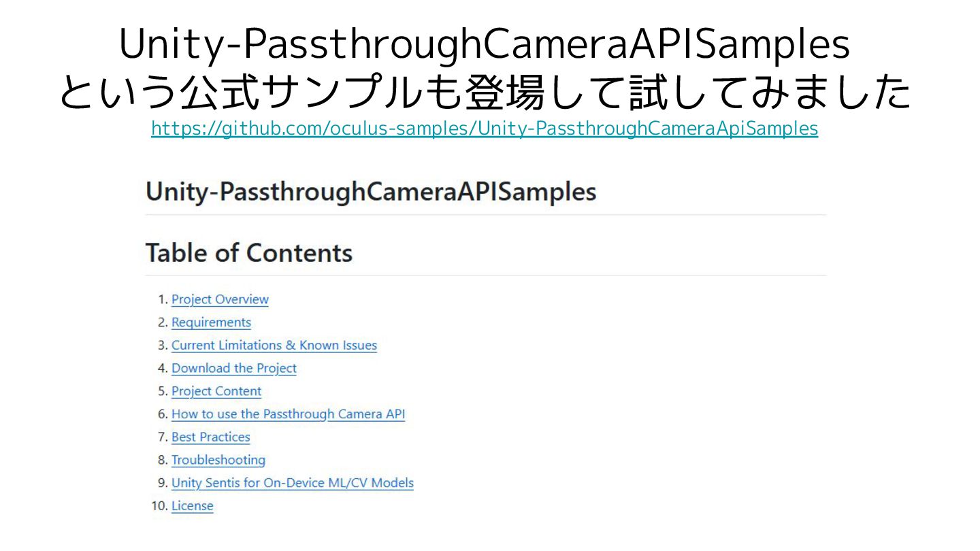The width and height of the screenshot is (980, 551).
Task: Select the Best Practices link
Action: coord(210,437)
